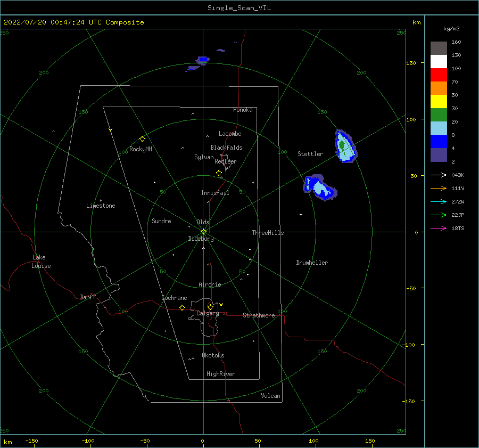Screen dimensions: 479x448
Task: Select the ThreeHills label
Action: click(268, 233)
